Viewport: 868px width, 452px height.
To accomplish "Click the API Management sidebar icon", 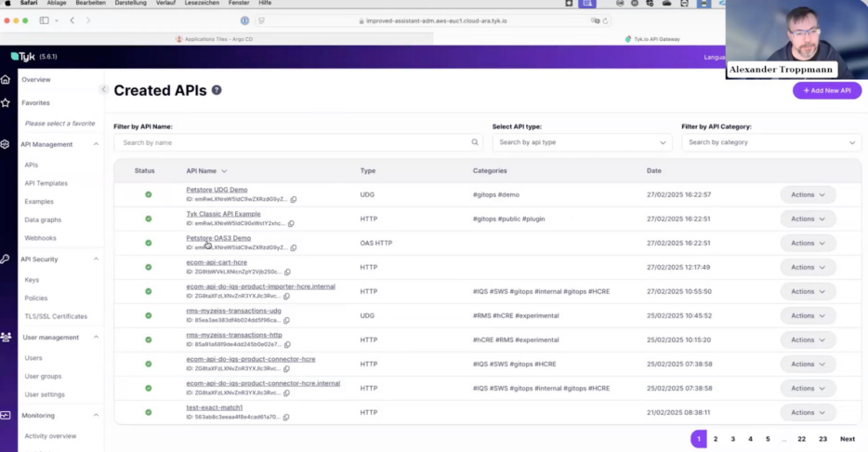I will point(5,144).
